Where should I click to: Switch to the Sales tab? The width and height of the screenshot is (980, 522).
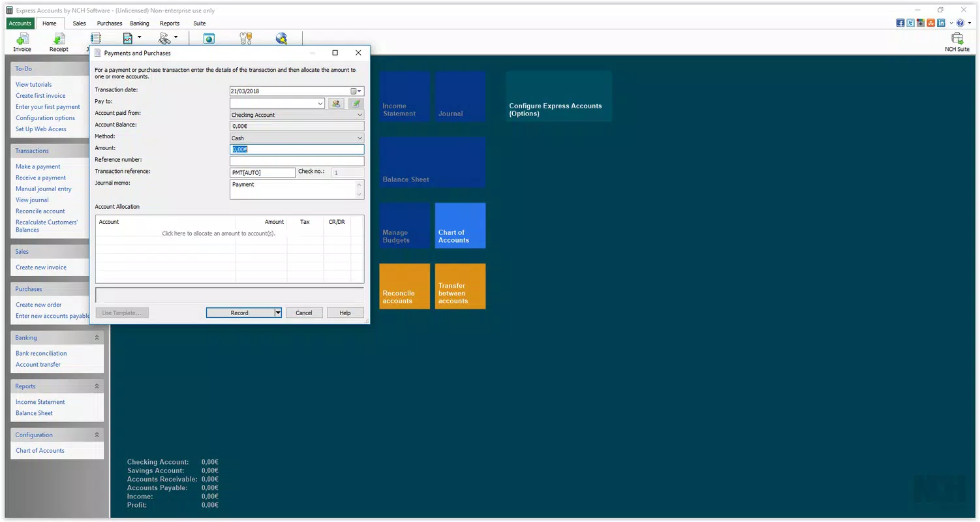click(x=79, y=23)
